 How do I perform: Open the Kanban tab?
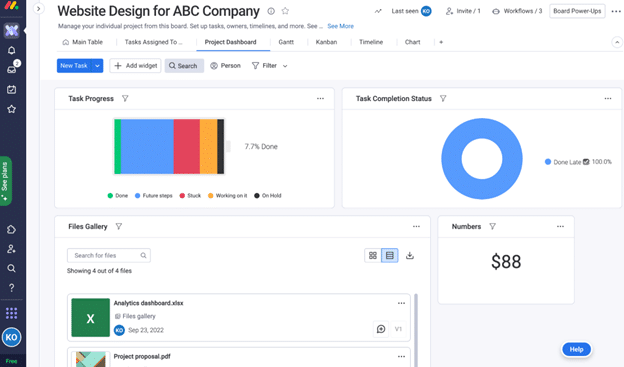[326, 42]
